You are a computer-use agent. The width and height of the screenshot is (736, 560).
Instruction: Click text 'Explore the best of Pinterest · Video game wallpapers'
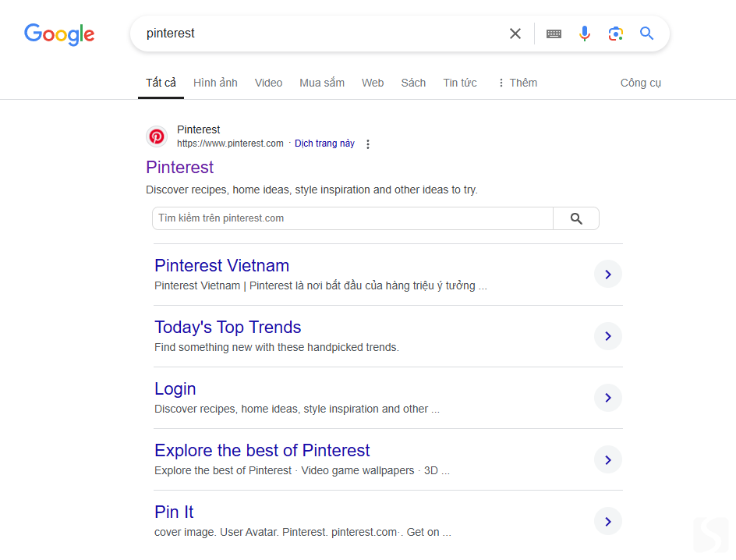tap(285, 470)
